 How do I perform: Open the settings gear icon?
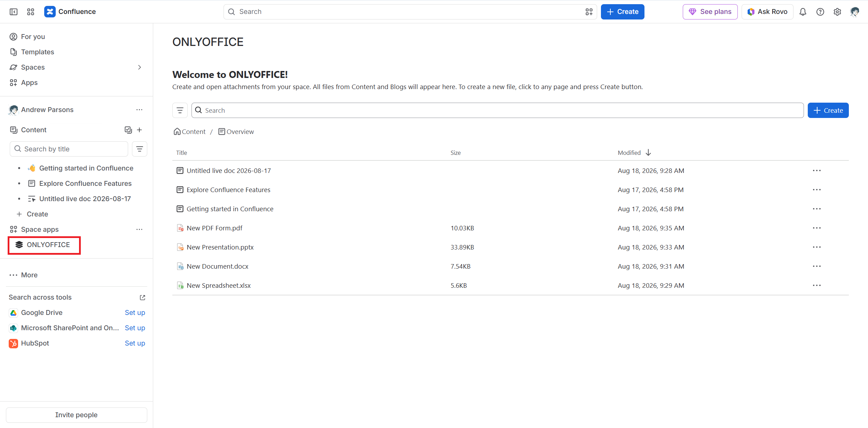(x=837, y=12)
